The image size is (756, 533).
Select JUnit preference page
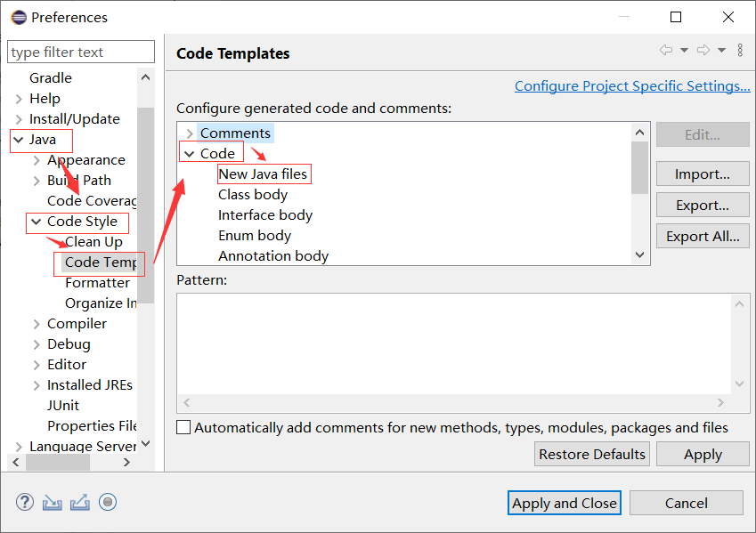pos(63,406)
